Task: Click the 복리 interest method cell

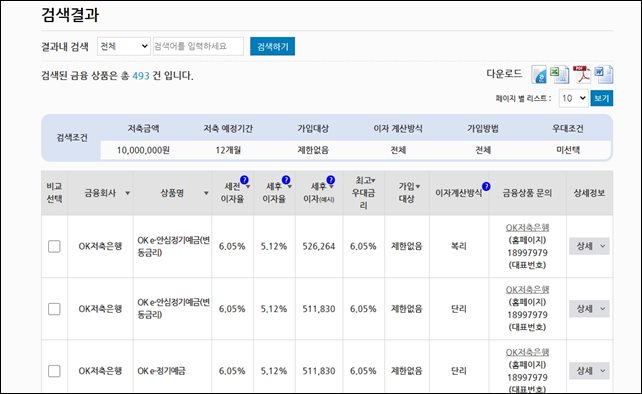Action: pos(459,246)
